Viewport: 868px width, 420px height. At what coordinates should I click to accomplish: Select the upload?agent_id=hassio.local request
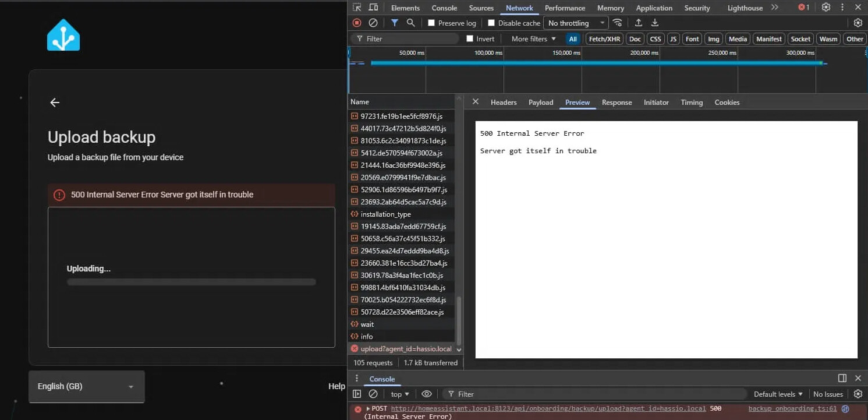point(401,348)
